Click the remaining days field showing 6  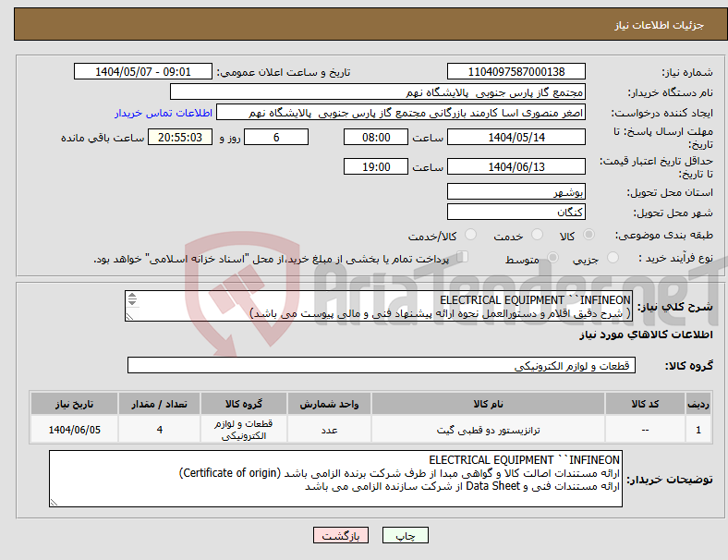pyautogui.click(x=276, y=138)
